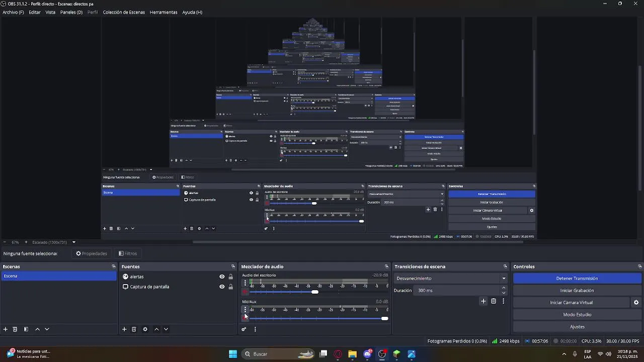Open Ajustes settings button
This screenshot has width=644, height=362.
577,327
